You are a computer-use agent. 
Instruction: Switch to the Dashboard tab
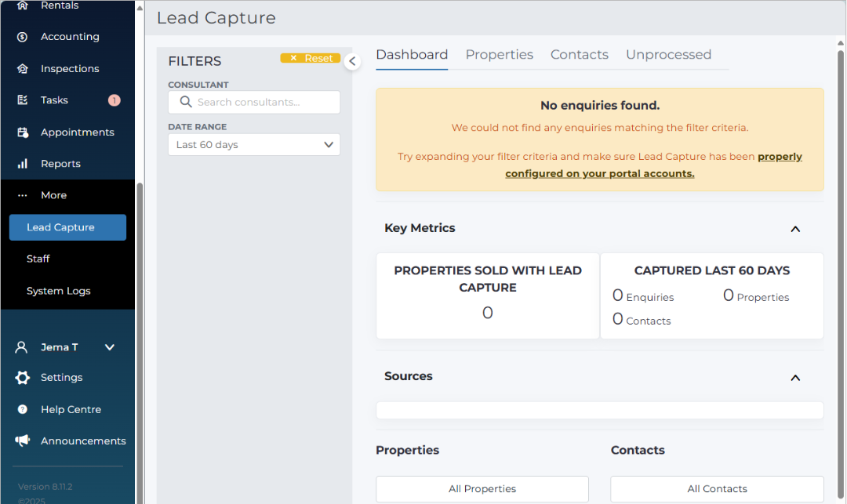pyautogui.click(x=412, y=55)
